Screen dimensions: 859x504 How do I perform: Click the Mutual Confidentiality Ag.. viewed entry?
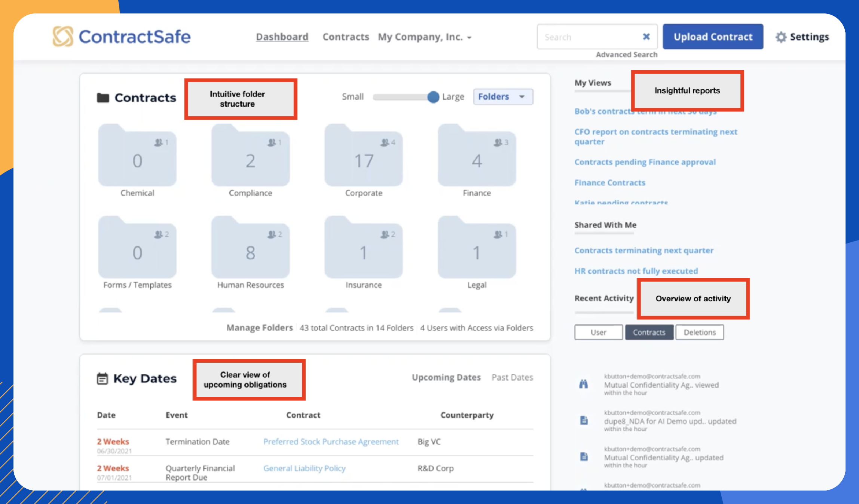pyautogui.click(x=661, y=385)
